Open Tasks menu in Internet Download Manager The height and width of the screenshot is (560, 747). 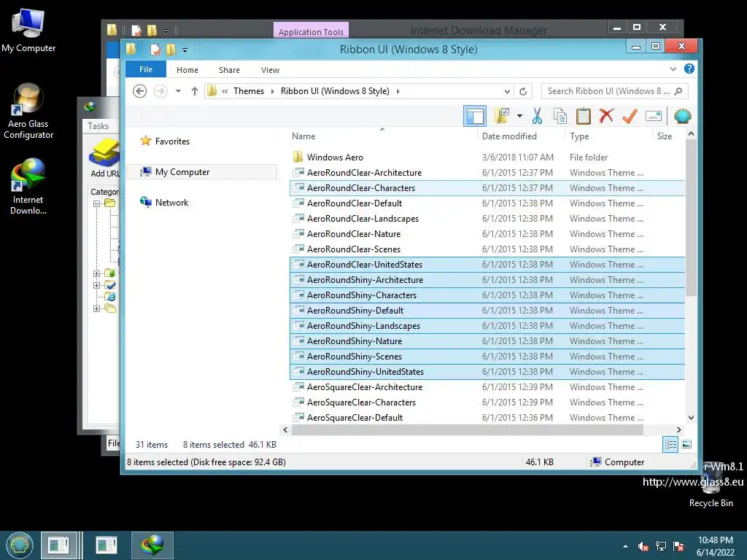[x=98, y=125]
